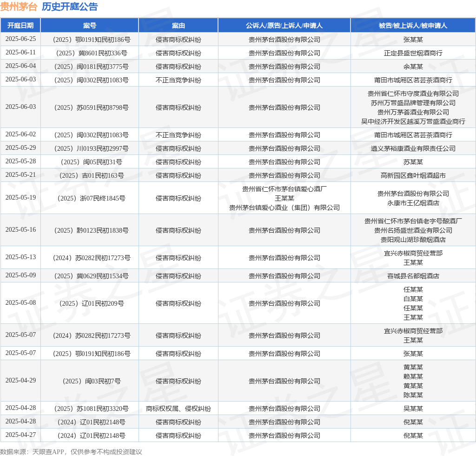
Task: Click the date 2025-05-09
Action: 20,275
